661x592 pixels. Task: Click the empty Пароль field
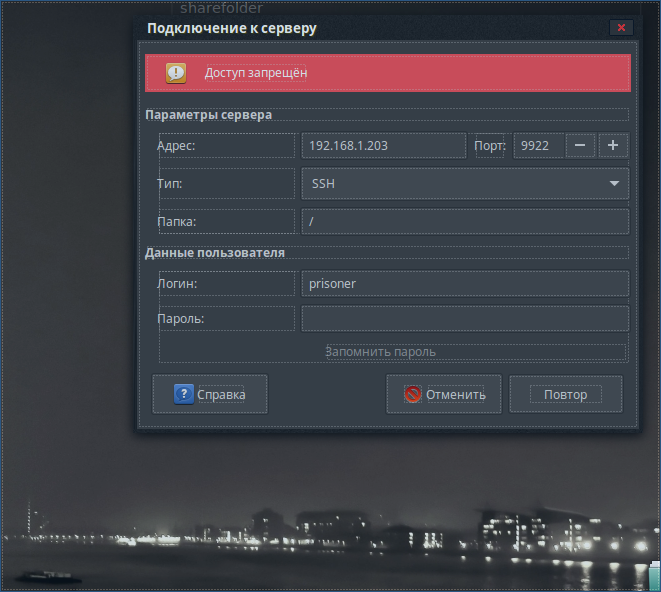click(x=464, y=318)
